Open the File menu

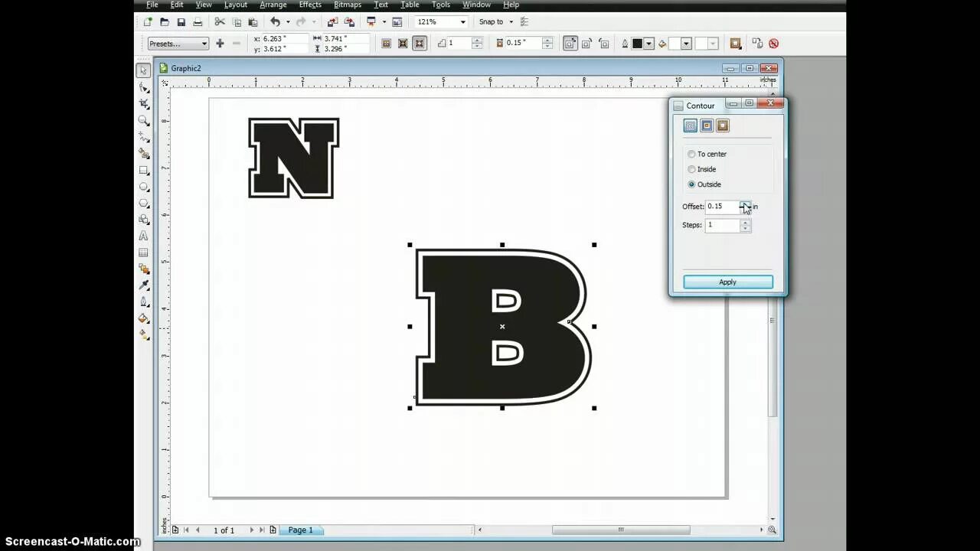tap(152, 5)
